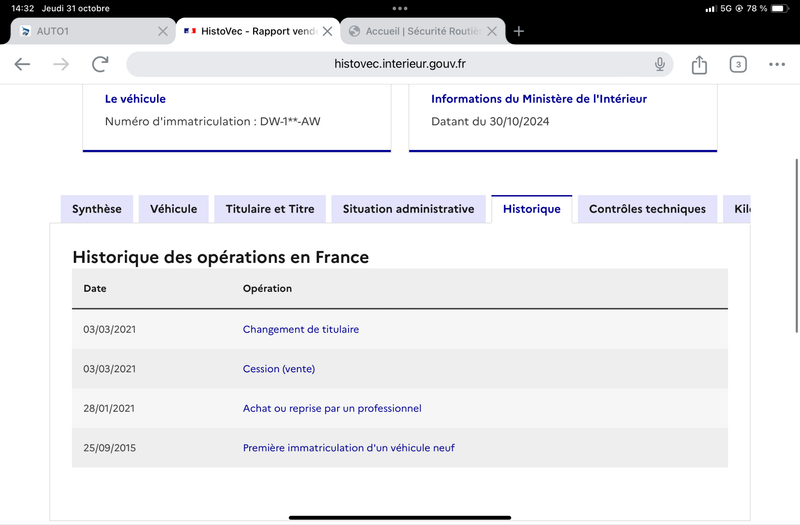Switch to the AUTO1 browser tab
Image resolution: width=800 pixels, height=525 pixels.
pyautogui.click(x=93, y=31)
